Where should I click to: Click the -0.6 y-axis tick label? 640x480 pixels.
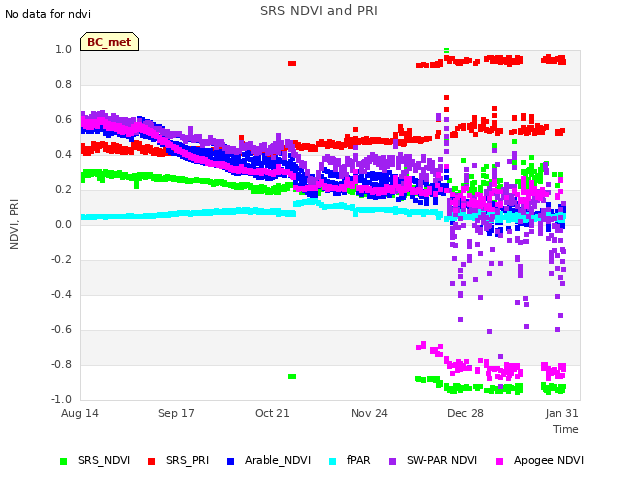click(x=61, y=329)
